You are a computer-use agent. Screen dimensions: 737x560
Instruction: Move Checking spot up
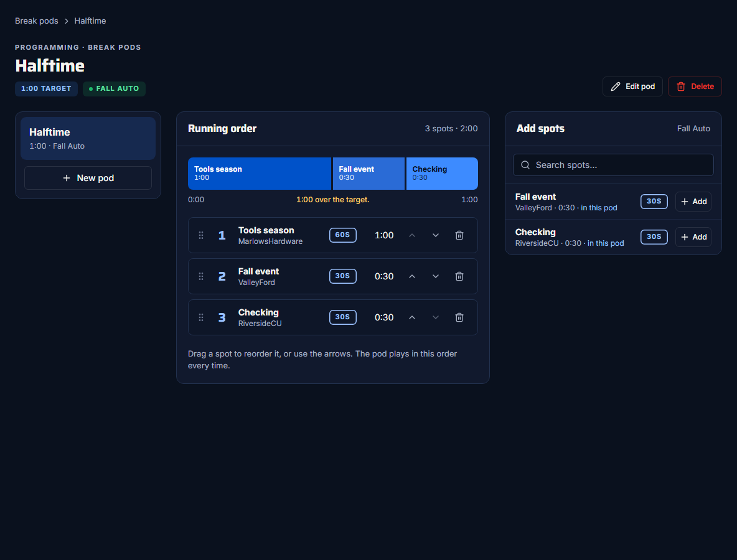(411, 317)
